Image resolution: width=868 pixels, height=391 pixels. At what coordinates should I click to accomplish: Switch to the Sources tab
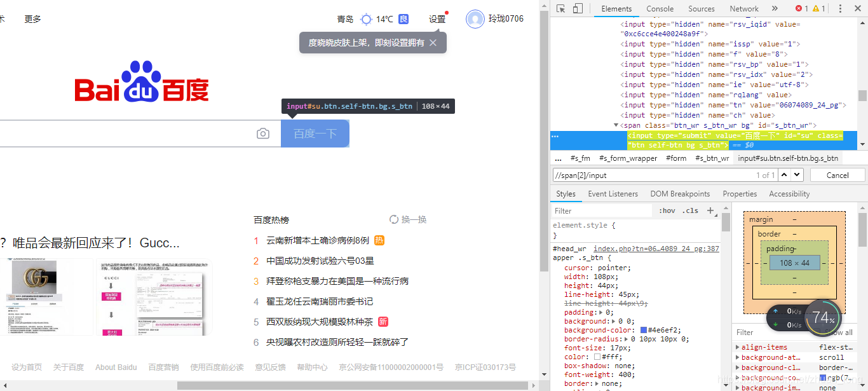(702, 9)
